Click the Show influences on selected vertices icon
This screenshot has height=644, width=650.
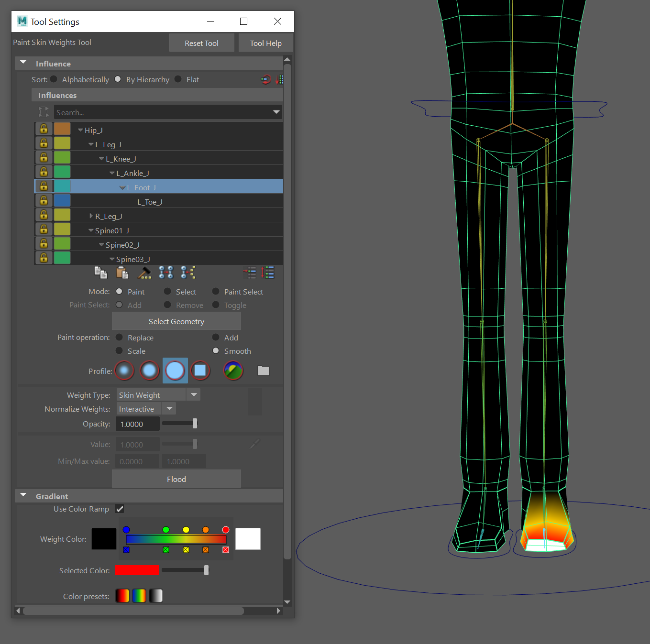click(188, 273)
